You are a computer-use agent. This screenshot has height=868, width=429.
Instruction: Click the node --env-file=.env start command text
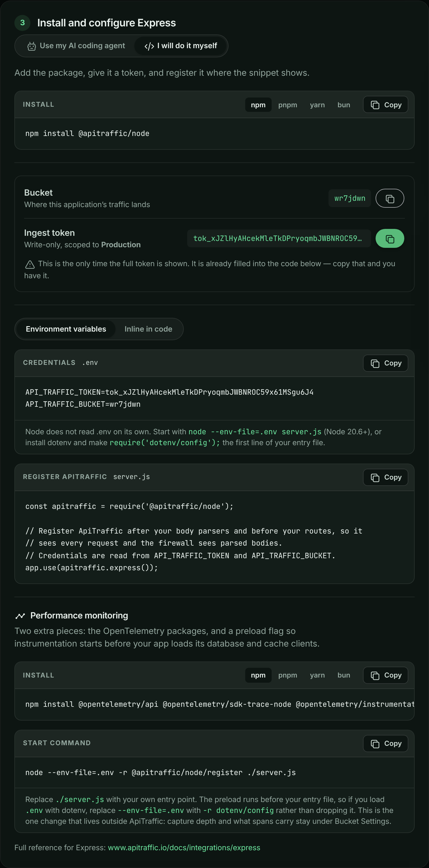161,773
